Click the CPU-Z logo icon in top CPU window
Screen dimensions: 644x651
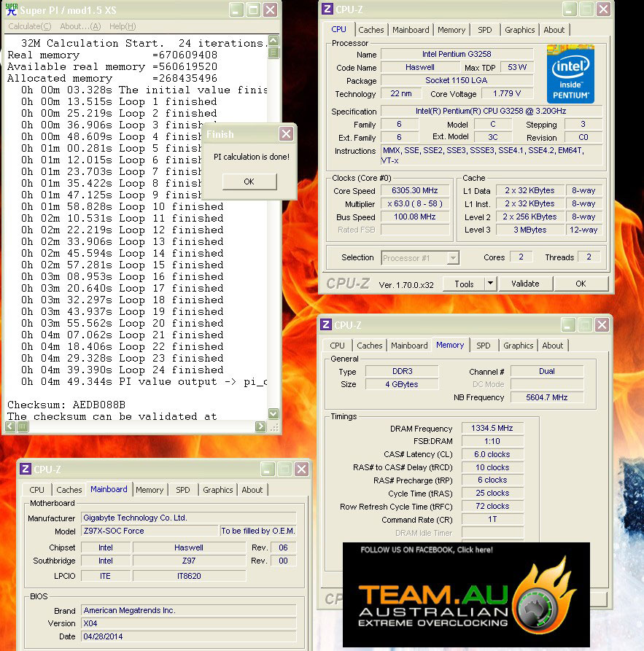point(327,9)
